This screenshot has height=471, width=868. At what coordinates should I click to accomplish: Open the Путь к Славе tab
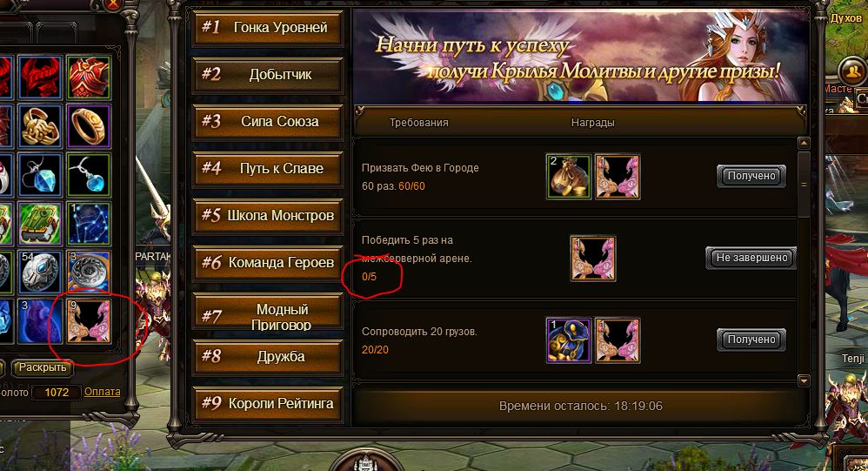[268, 168]
